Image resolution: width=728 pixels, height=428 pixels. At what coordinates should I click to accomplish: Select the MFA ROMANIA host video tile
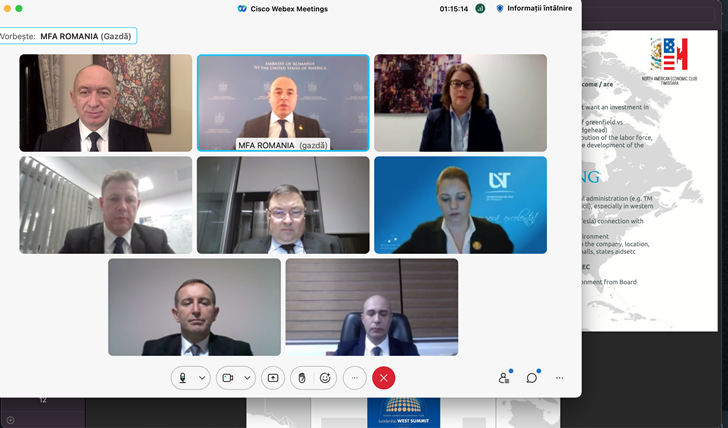pos(283,103)
